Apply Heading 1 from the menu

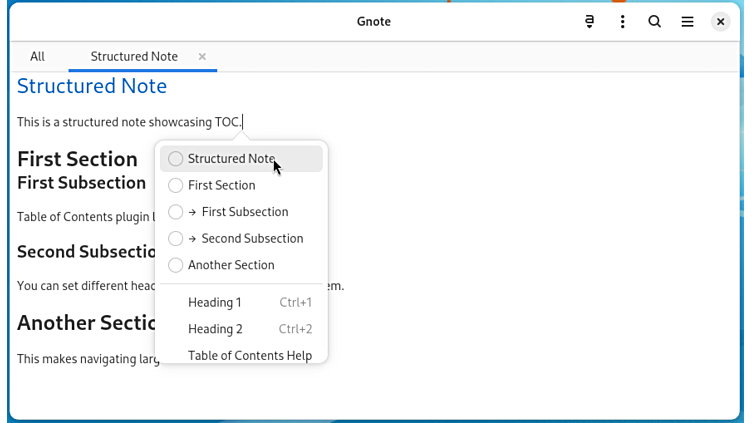(x=215, y=302)
